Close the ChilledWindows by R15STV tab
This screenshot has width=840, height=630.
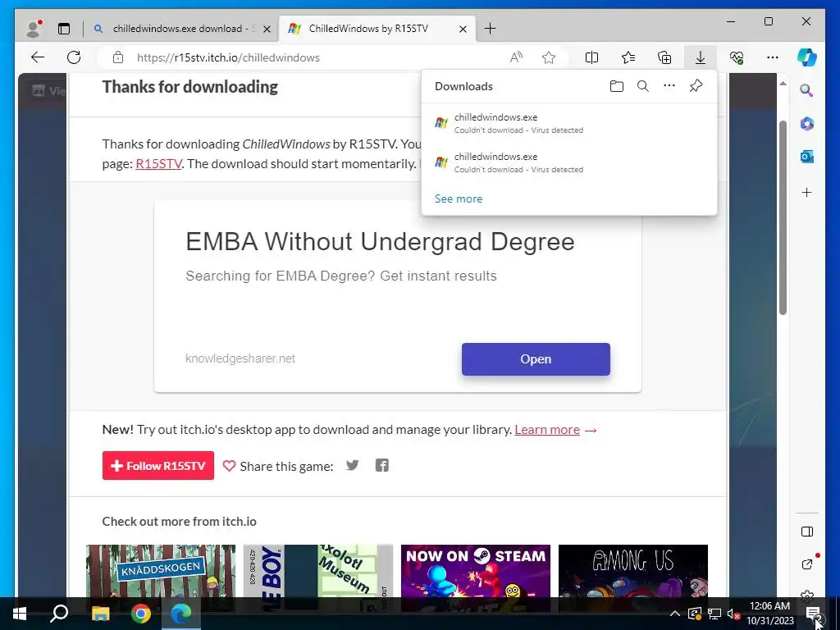[x=463, y=29]
